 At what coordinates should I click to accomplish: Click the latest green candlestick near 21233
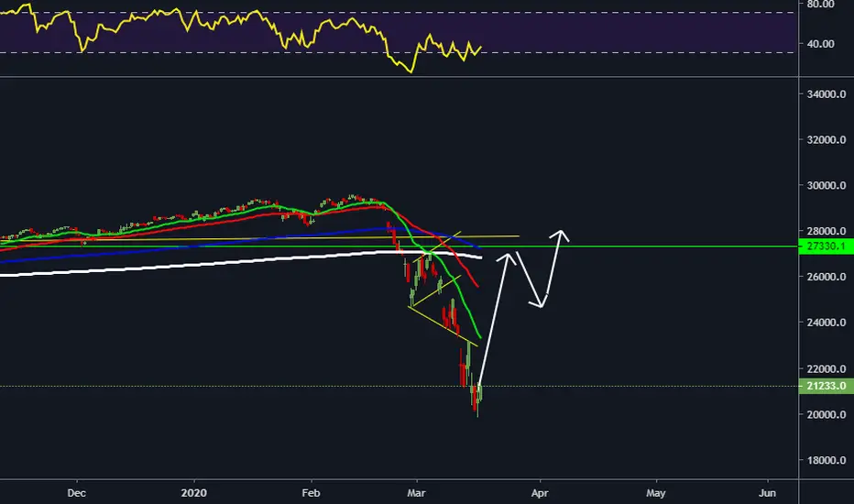[x=480, y=392]
